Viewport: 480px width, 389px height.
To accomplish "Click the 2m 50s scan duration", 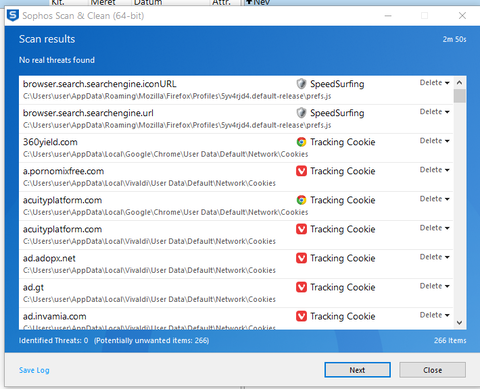I will pos(454,39).
